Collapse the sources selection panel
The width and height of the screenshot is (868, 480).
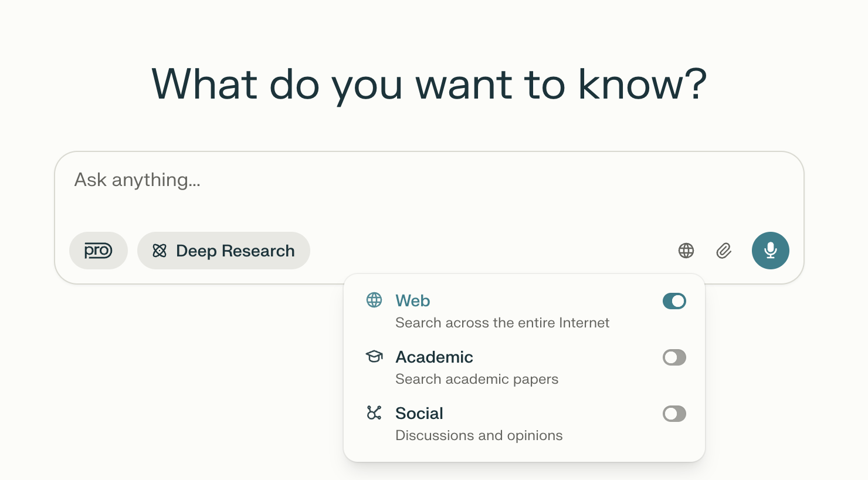pos(686,251)
